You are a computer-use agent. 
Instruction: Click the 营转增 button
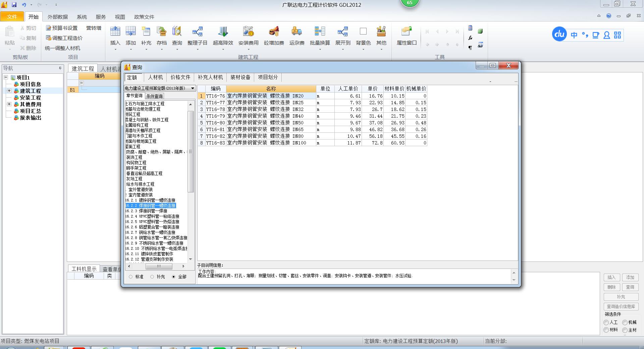94,28
